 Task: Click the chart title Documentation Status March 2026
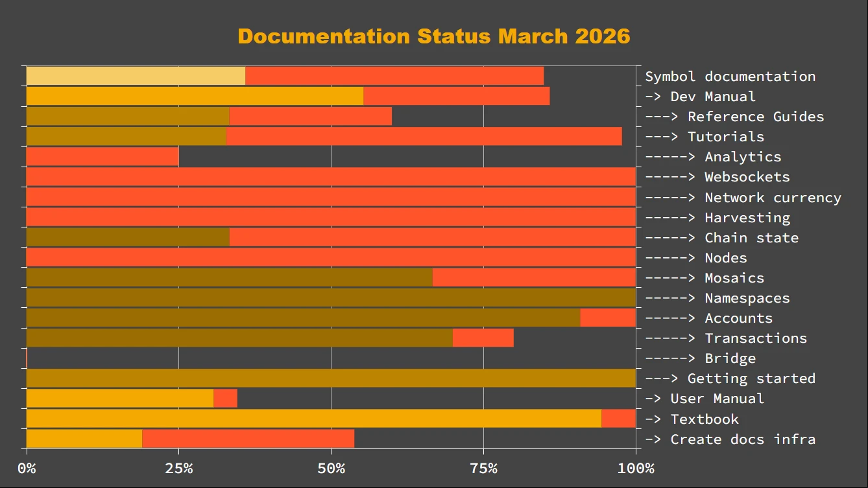tap(433, 36)
